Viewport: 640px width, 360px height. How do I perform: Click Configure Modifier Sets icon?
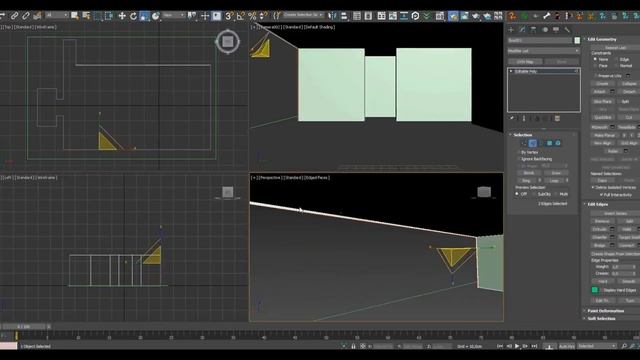click(x=557, y=118)
